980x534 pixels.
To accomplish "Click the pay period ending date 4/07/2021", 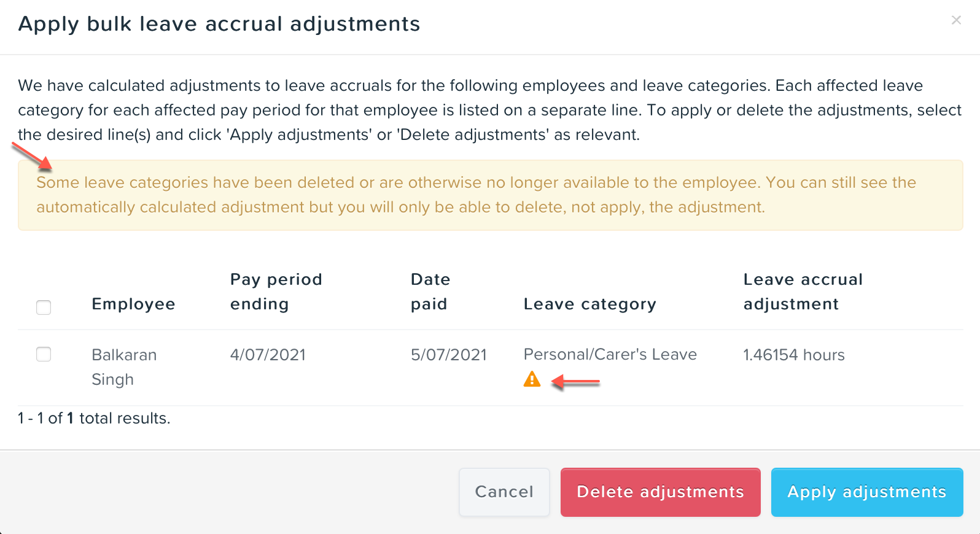I will (268, 354).
